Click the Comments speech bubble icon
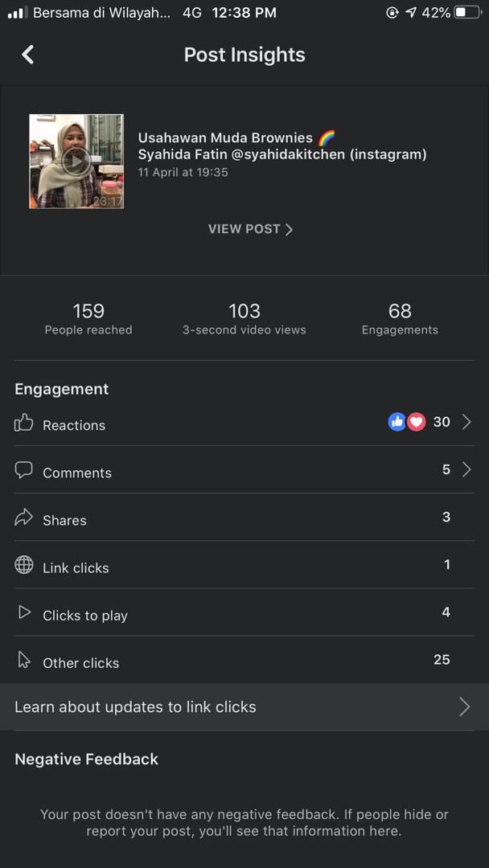The width and height of the screenshot is (489, 868). tap(24, 470)
